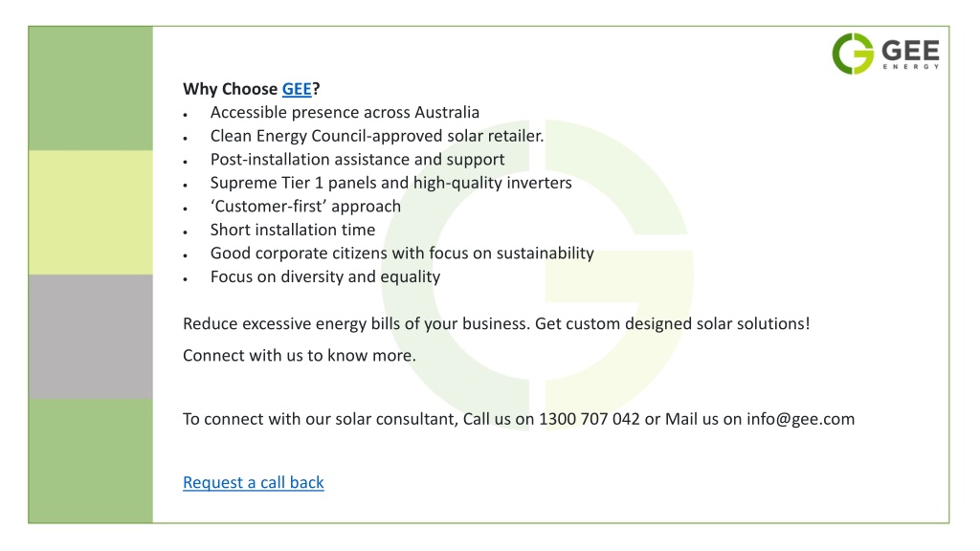The image size is (980, 551).
Task: Click 'Good corporate citizens' bullet line
Action: (x=402, y=253)
